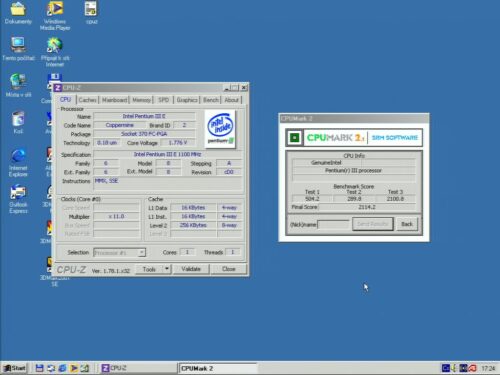Screen dimensions: 500x375
Task: Select the CPU tab in CPU-Z
Action: click(65, 99)
